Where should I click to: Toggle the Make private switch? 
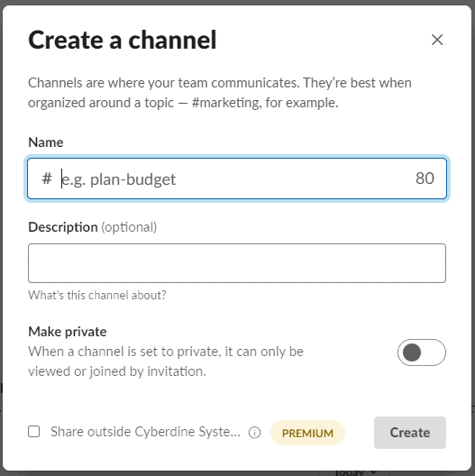tap(422, 352)
